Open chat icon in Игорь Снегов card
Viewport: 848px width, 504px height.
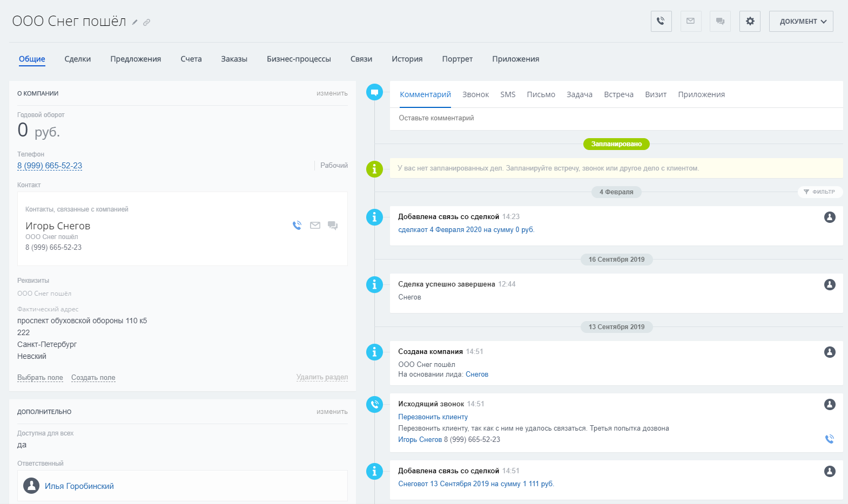click(x=333, y=226)
